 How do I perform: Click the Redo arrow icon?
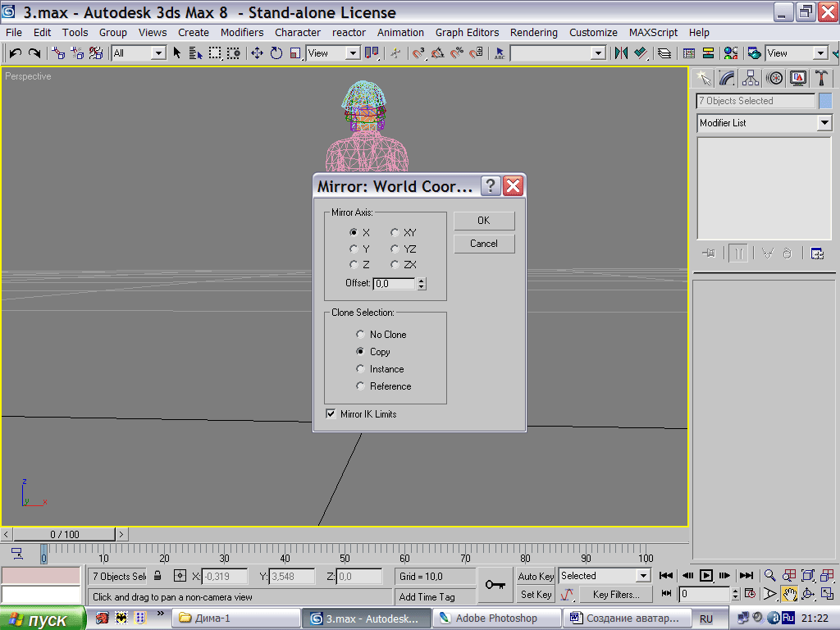(x=34, y=53)
